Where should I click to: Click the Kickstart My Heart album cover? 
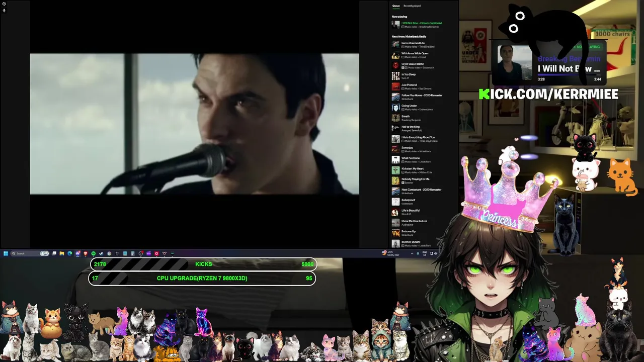point(396,170)
